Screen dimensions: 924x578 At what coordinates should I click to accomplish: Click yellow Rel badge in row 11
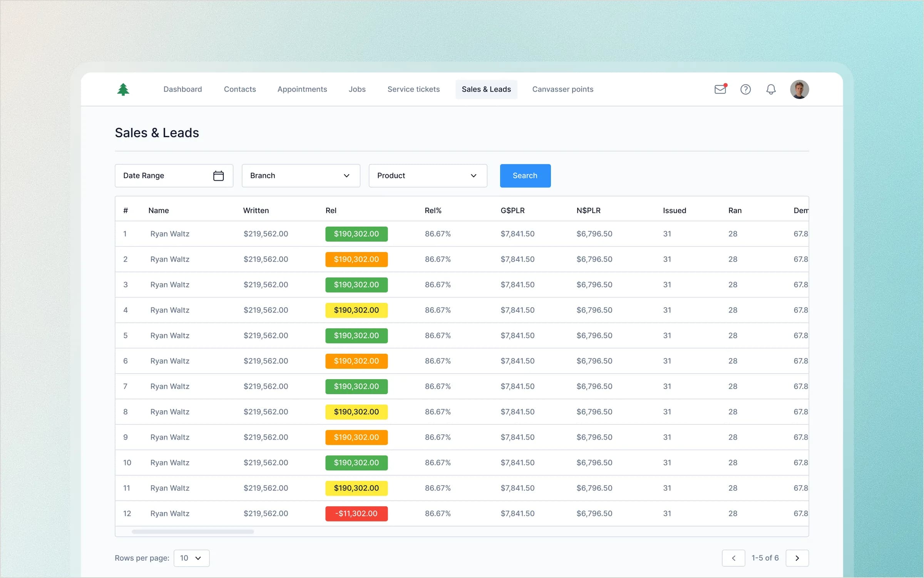pos(357,488)
